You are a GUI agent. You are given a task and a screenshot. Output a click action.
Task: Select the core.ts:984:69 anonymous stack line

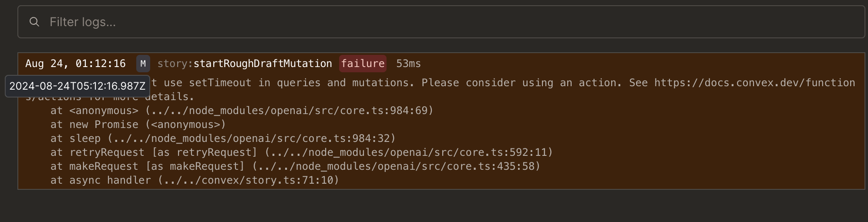pyautogui.click(x=242, y=111)
